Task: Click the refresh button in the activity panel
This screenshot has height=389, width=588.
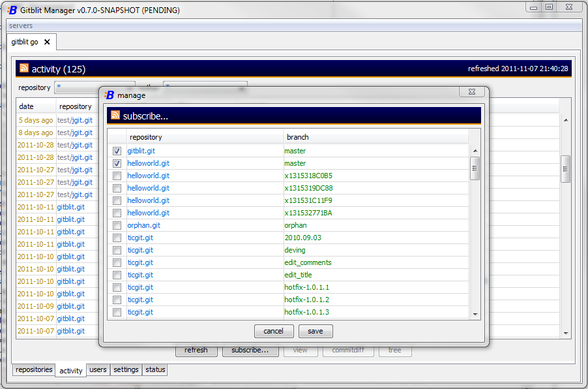Action: tap(196, 350)
